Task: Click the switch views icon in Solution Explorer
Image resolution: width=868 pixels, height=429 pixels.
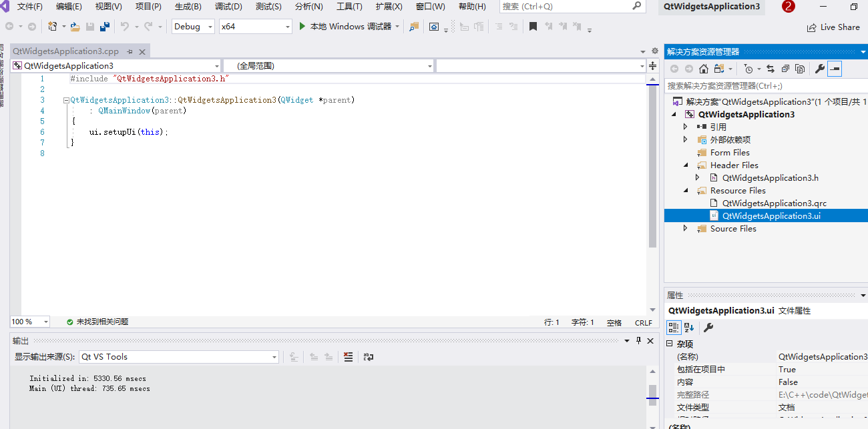Action: 719,69
